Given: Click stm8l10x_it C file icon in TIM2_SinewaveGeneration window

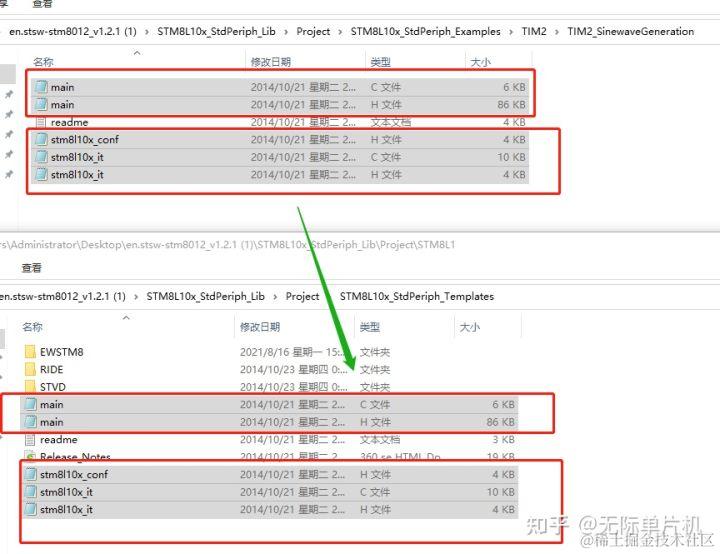Looking at the screenshot, I should tap(41, 157).
